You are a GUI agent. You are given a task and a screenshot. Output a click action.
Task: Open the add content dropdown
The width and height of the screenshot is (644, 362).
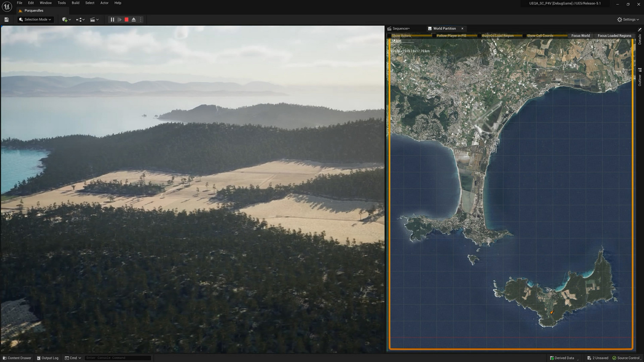66,20
